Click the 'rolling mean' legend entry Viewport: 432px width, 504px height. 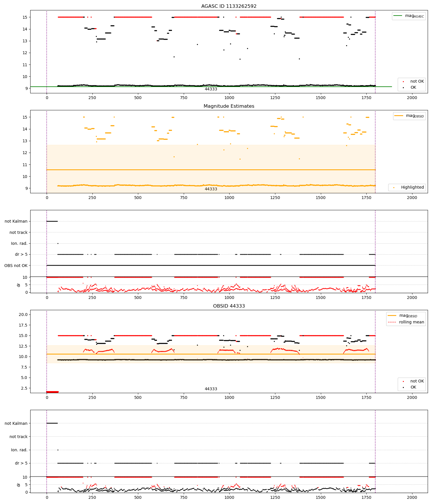406,322
